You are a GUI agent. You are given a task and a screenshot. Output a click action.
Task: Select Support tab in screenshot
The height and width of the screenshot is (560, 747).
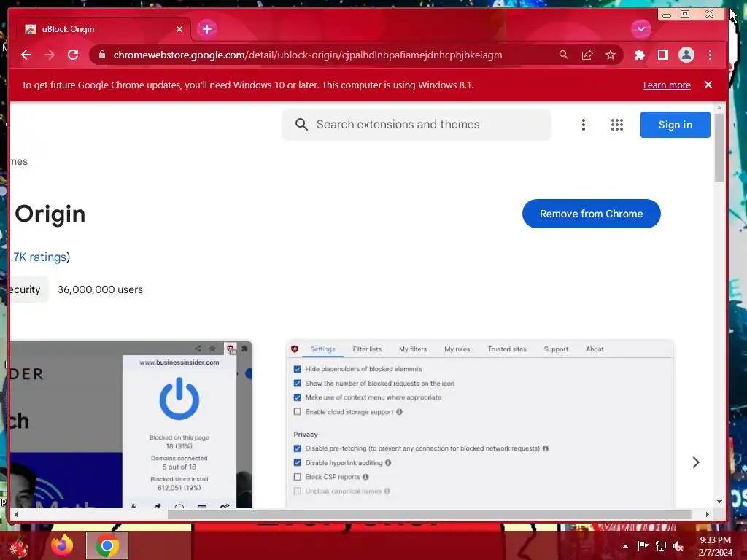[x=556, y=349]
